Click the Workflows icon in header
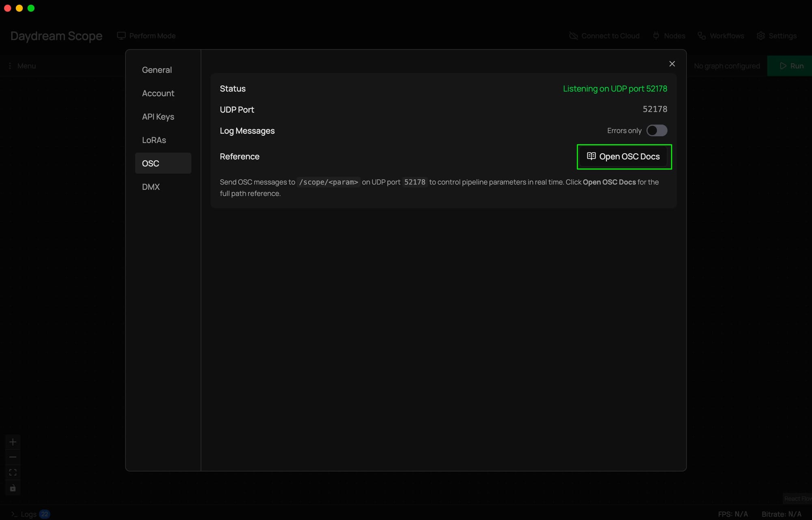 coord(702,36)
